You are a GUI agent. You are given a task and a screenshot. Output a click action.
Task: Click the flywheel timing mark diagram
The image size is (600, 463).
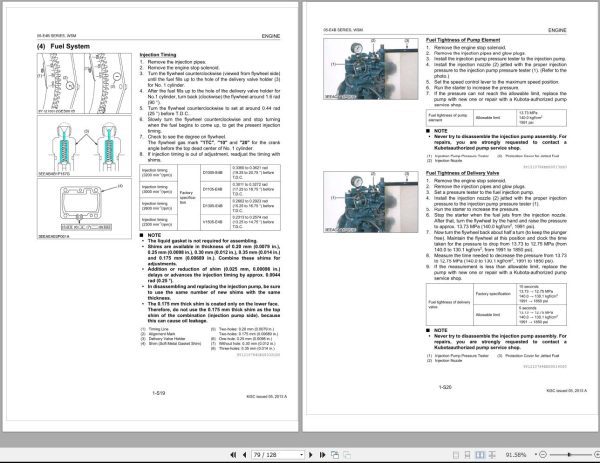tap(84, 83)
